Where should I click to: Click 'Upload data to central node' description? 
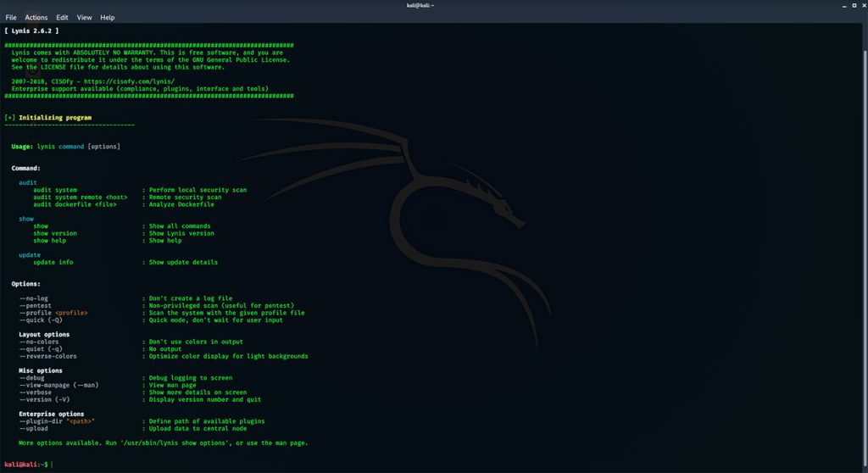[x=198, y=428]
